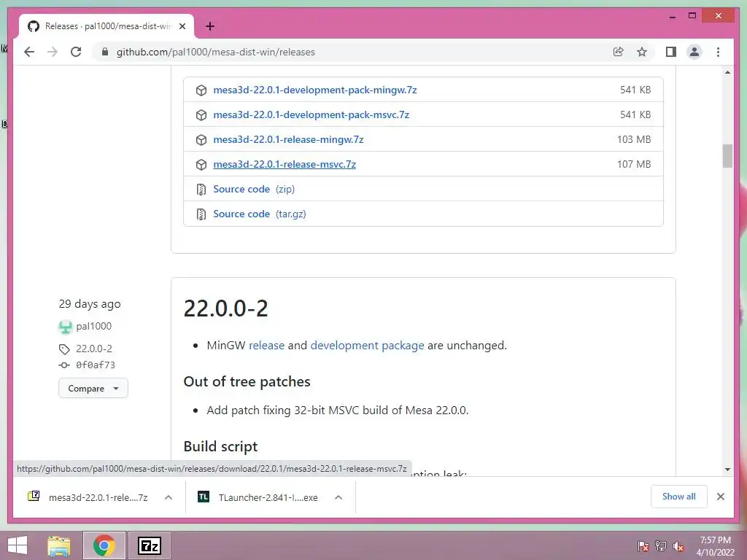Select the Releases pal1000/mesa-dist-win tab
The image size is (747, 560).
tap(107, 26)
